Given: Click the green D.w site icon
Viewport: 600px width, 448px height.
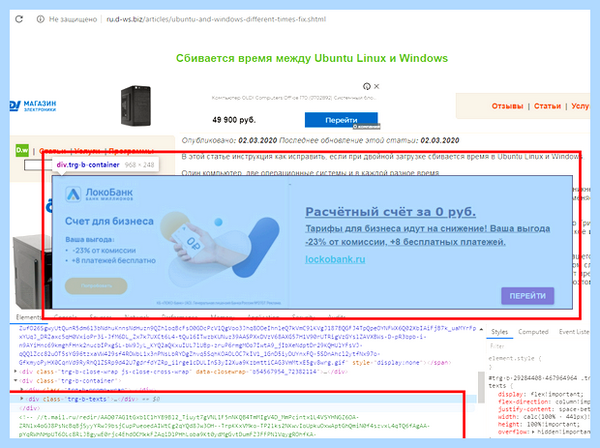Looking at the screenshot, I should point(22,150).
